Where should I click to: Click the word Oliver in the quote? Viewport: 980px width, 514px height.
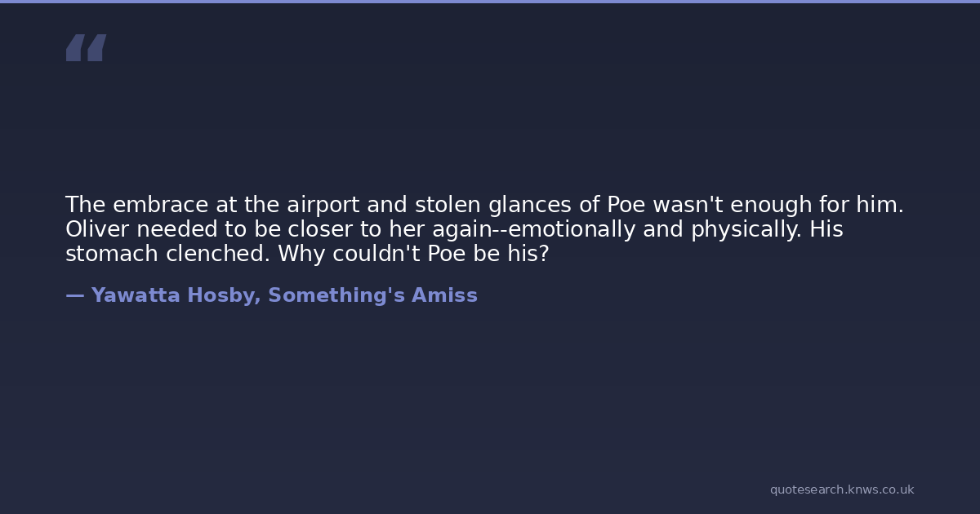click(x=97, y=229)
